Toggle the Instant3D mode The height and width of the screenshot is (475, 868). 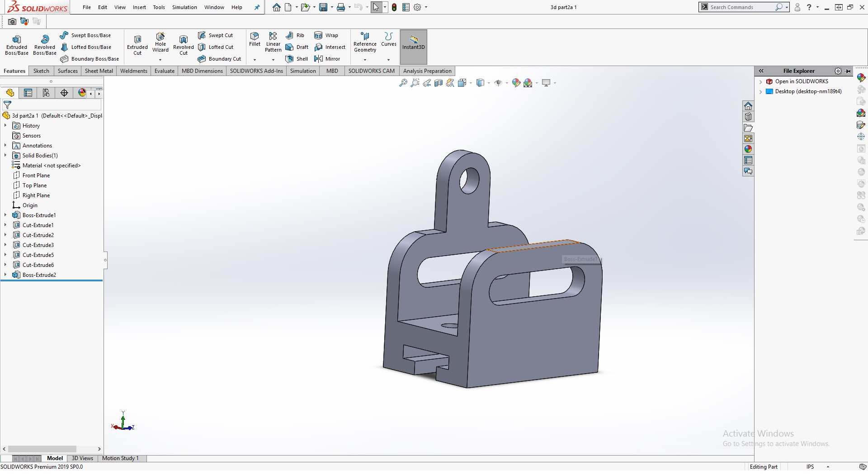[x=413, y=43]
